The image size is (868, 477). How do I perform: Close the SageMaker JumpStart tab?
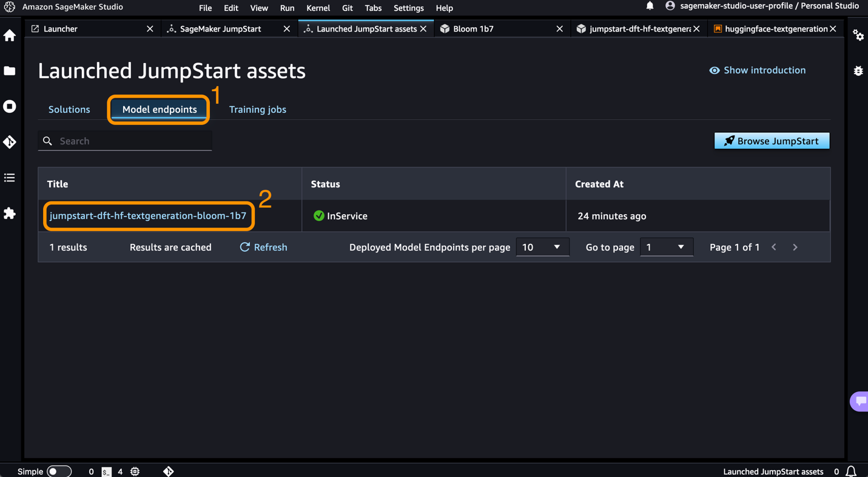click(287, 29)
